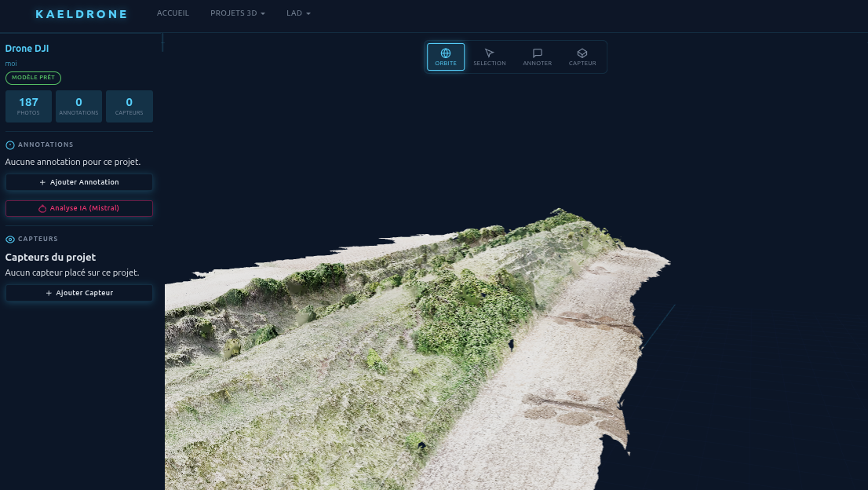Click the globe icon in the ORBITE button
868x490 pixels.
[x=446, y=52]
